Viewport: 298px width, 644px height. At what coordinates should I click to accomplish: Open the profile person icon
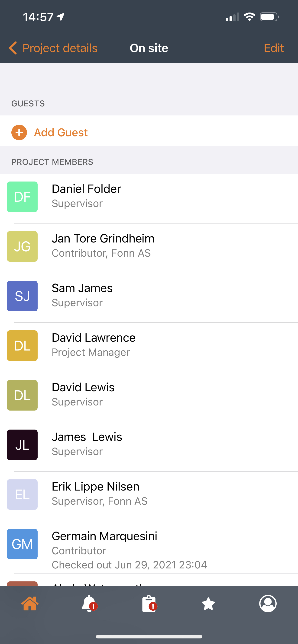coord(268,603)
